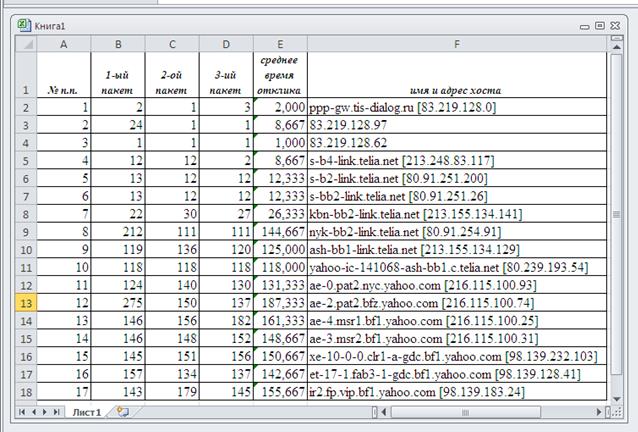Select row 1 header
The height and width of the screenshot is (432, 638).
pos(26,75)
